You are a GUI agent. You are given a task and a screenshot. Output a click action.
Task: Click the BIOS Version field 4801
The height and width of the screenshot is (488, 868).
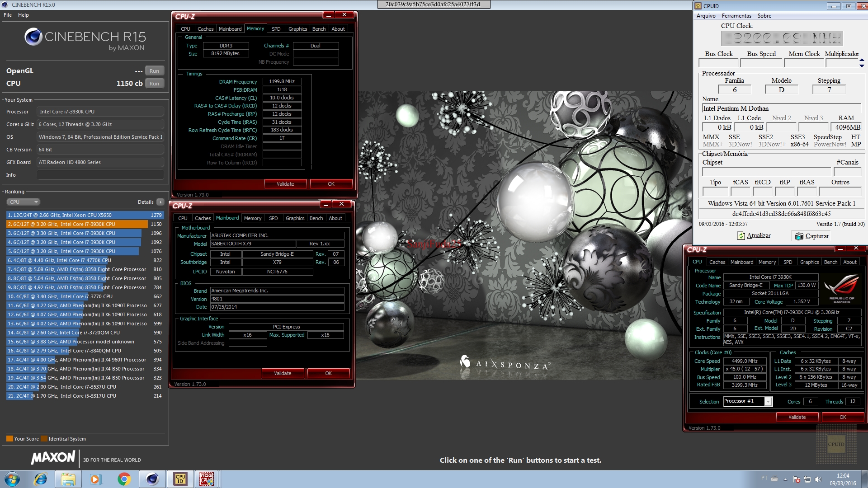click(x=277, y=299)
